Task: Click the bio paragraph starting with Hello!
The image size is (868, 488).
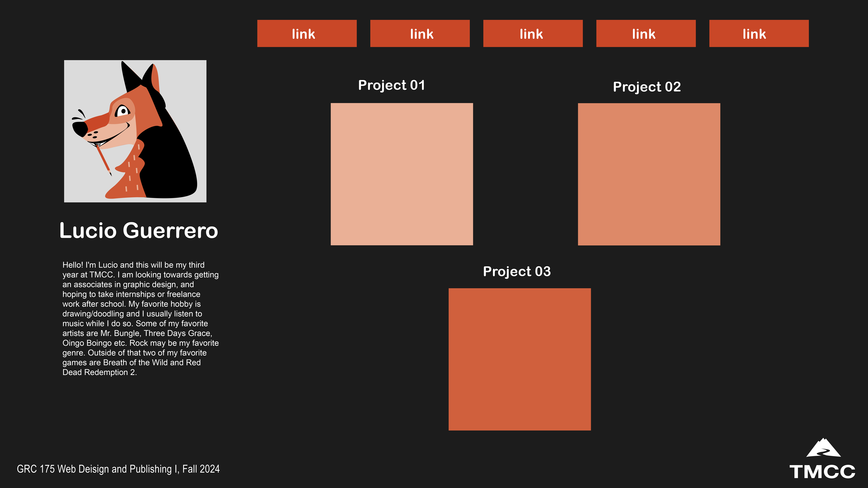Action: coord(141,319)
